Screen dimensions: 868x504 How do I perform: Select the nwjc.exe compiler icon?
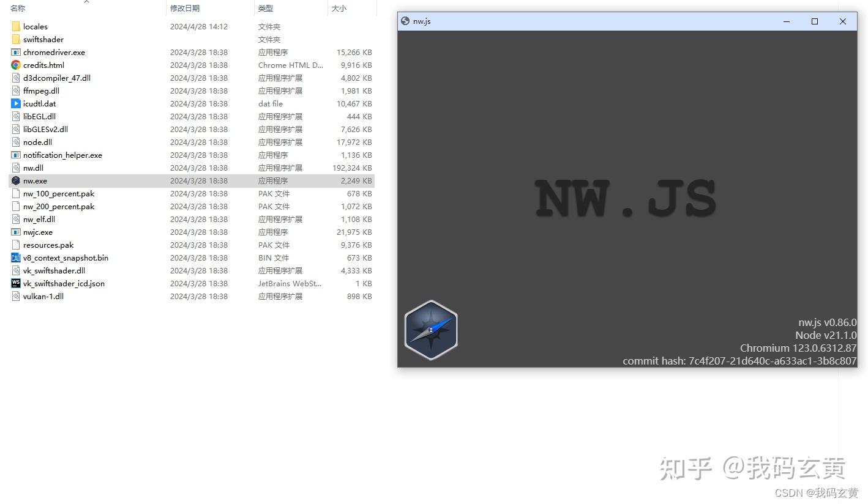click(15, 232)
